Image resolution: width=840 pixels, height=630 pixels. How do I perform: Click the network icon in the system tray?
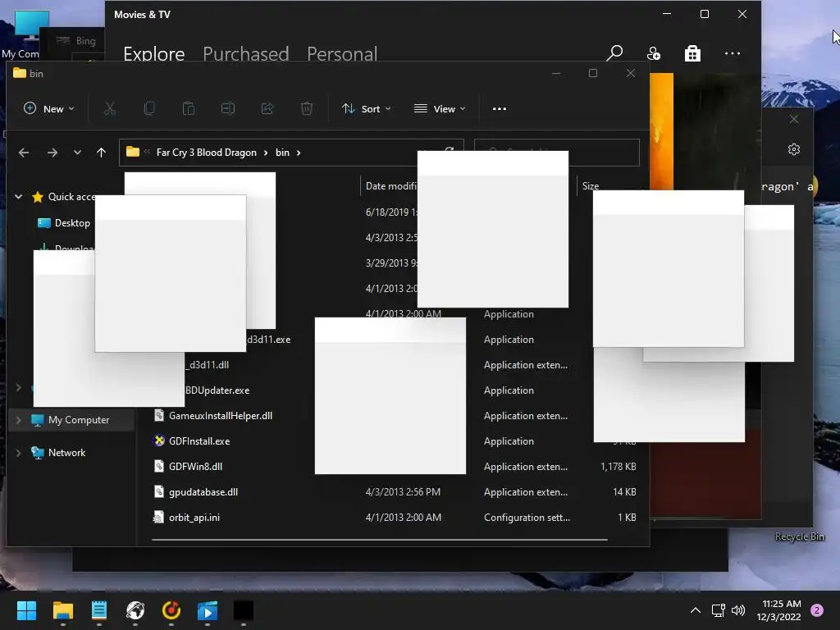point(718,610)
